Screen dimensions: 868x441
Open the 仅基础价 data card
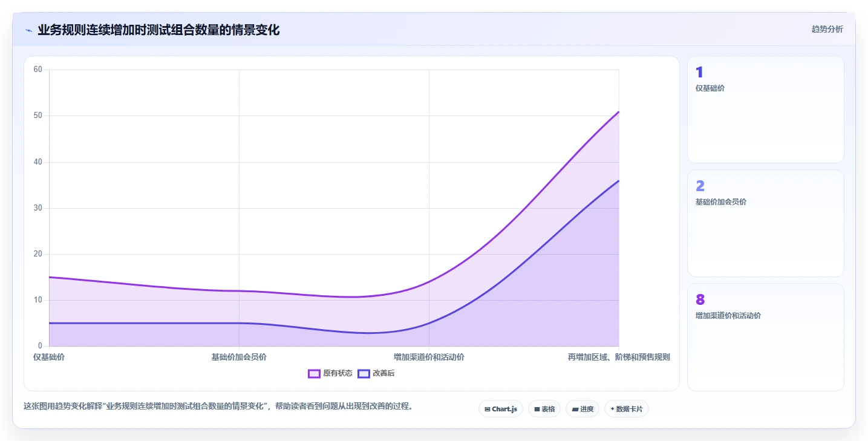coord(766,109)
